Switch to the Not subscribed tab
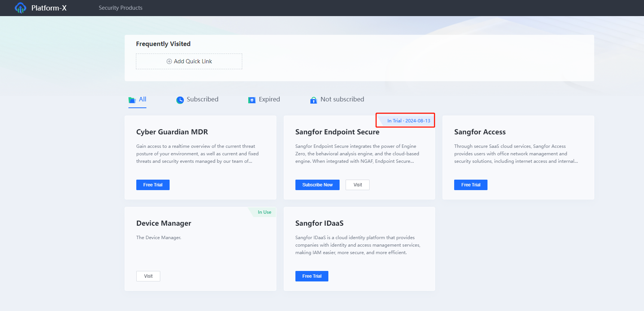The width and height of the screenshot is (644, 311). [337, 100]
